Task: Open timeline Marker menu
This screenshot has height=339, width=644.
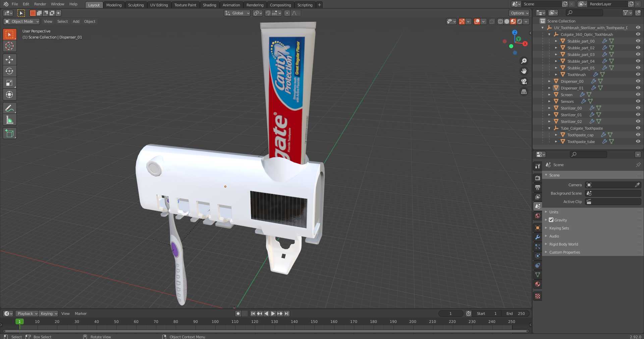Action: coord(80,314)
